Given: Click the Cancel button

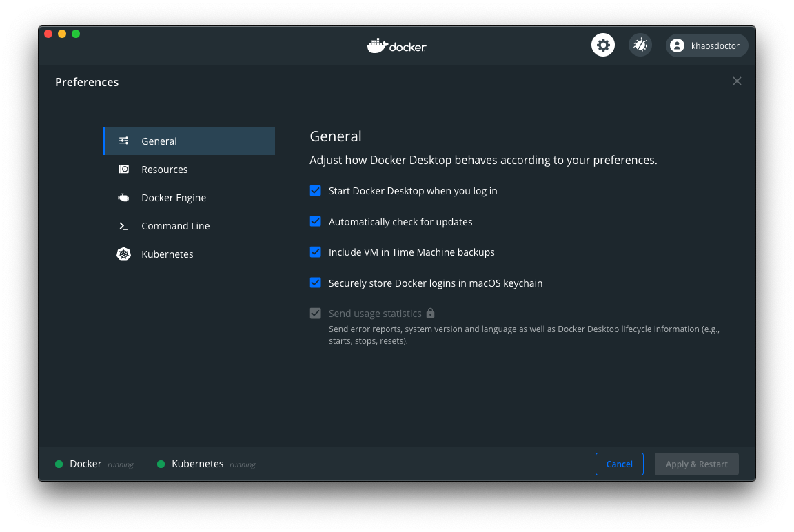Looking at the screenshot, I should pos(620,464).
